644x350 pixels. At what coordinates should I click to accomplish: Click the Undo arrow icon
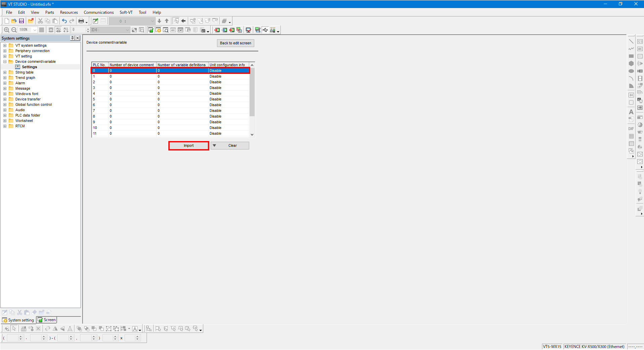(x=64, y=21)
